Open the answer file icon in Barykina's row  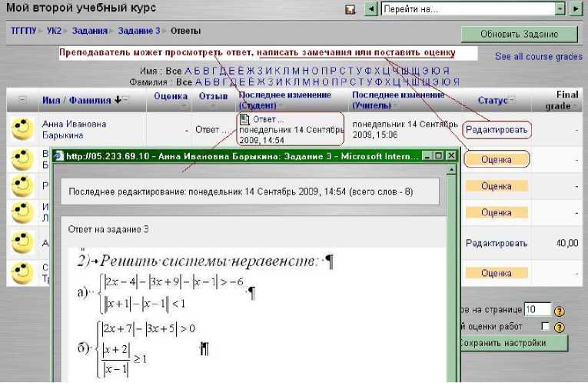244,119
